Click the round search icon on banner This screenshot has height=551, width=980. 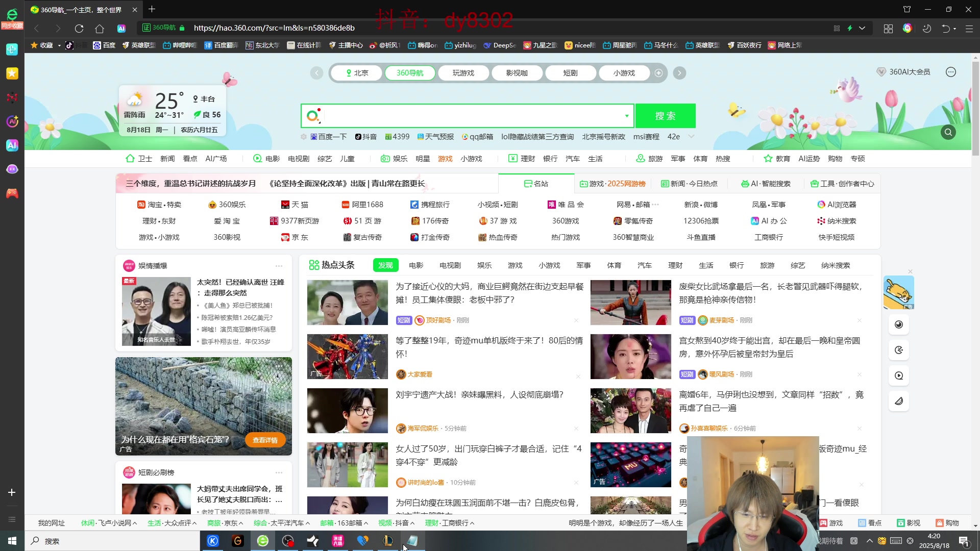(x=948, y=132)
